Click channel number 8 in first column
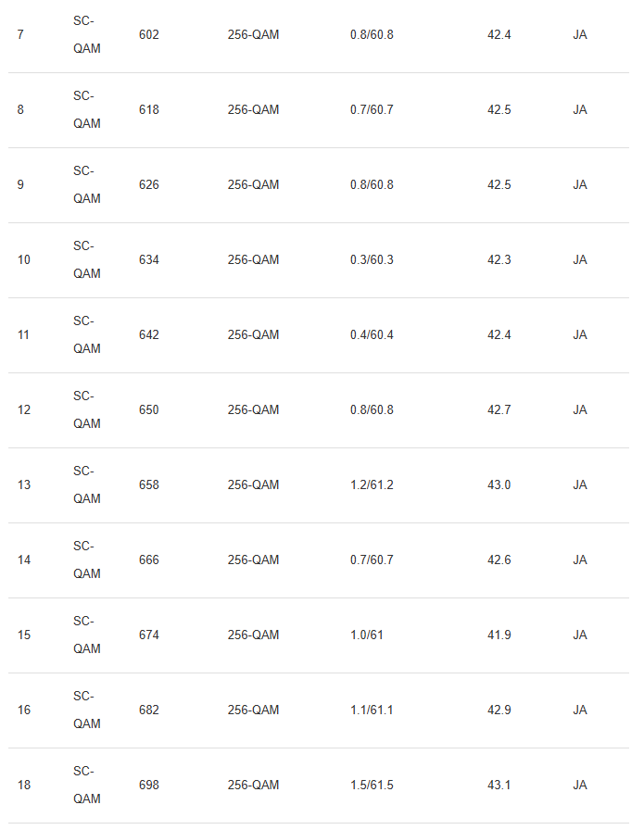The image size is (644, 830). pyautogui.click(x=21, y=110)
